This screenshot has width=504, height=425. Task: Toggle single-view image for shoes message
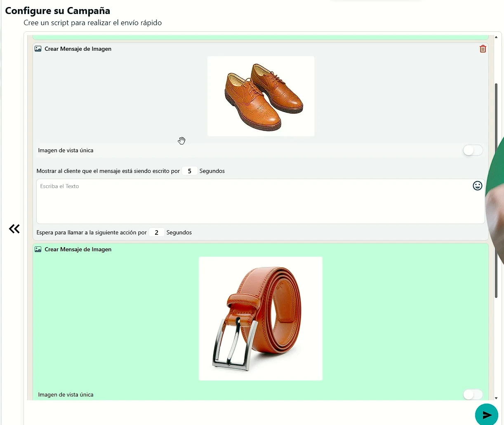(x=473, y=150)
